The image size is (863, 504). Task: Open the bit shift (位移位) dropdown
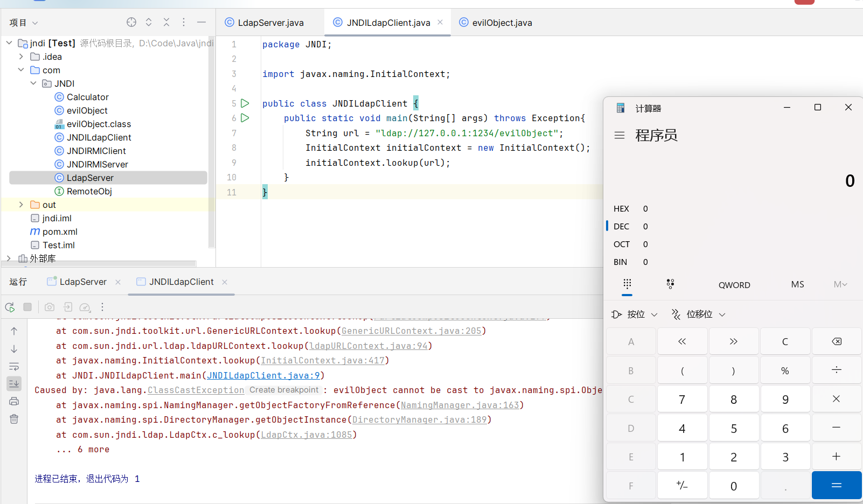699,314
